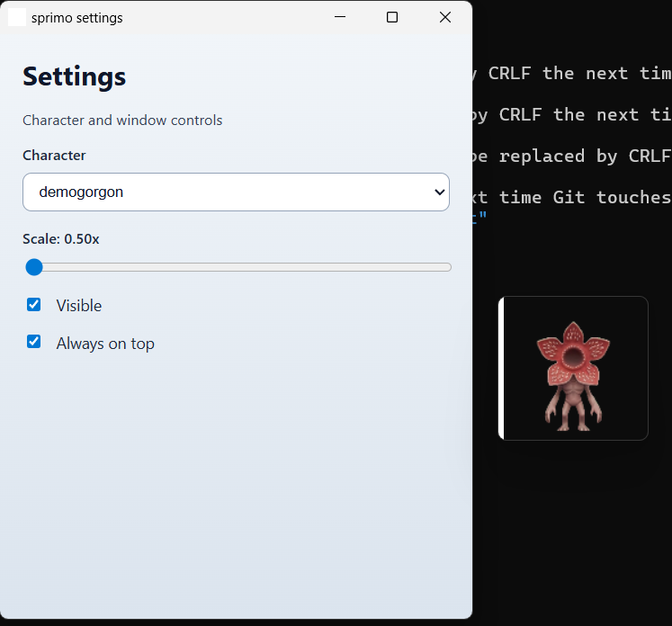Viewport: 672px width, 626px height.
Task: Click the "sprimo settings" window title text
Action: tap(77, 18)
